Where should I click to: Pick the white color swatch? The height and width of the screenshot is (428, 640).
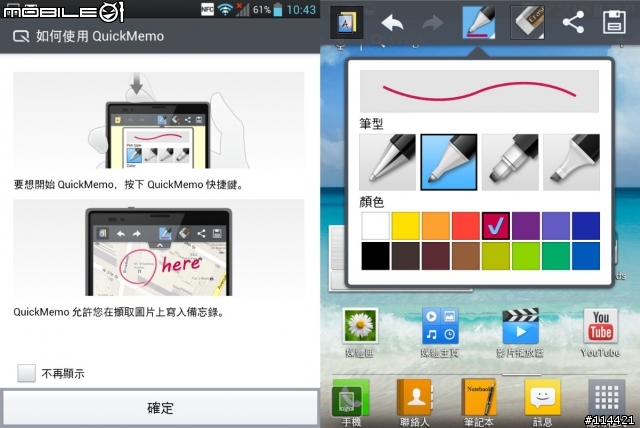(x=375, y=226)
